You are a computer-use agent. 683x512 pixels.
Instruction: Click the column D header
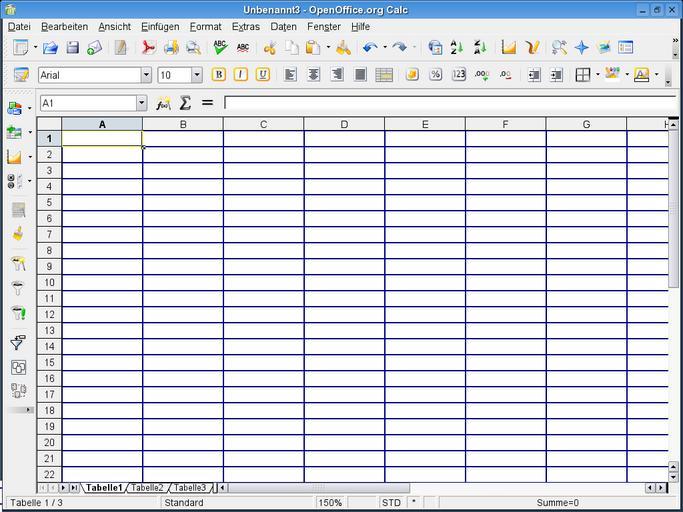344,124
